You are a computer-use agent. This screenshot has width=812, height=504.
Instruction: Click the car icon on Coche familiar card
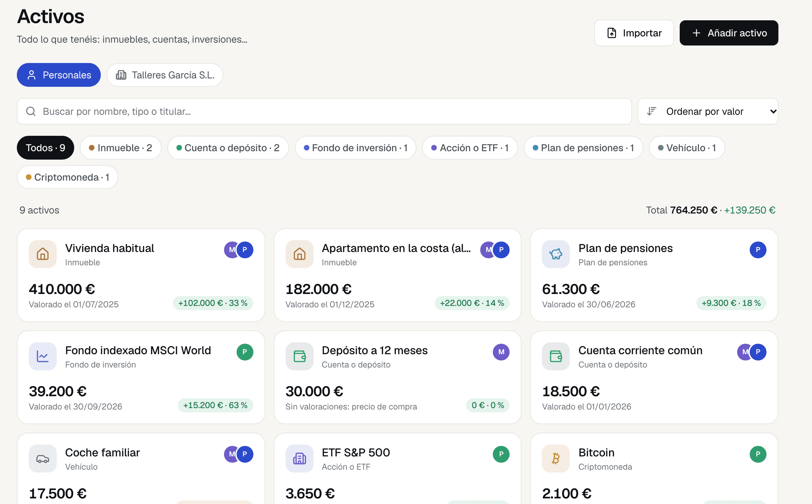click(43, 458)
